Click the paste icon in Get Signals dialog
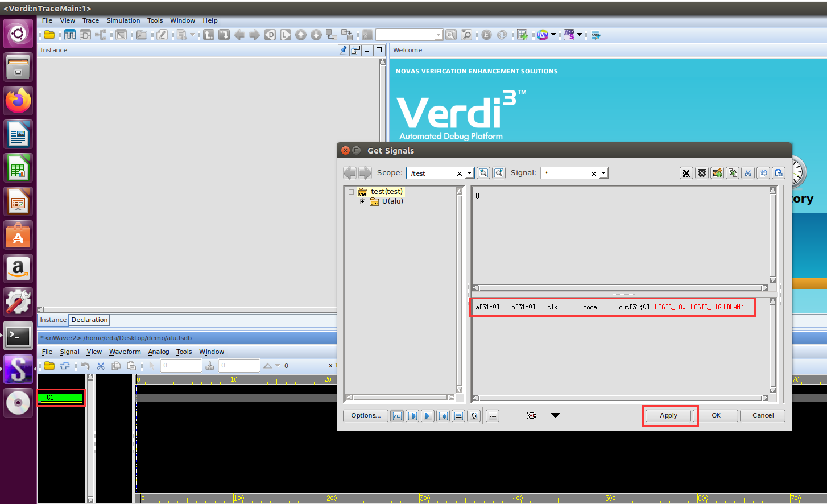The height and width of the screenshot is (504, 827). coord(779,173)
